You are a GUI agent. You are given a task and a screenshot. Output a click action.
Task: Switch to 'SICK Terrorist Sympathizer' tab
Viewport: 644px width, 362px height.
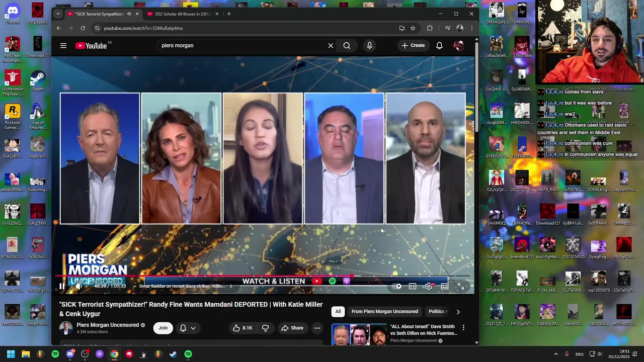point(99,14)
